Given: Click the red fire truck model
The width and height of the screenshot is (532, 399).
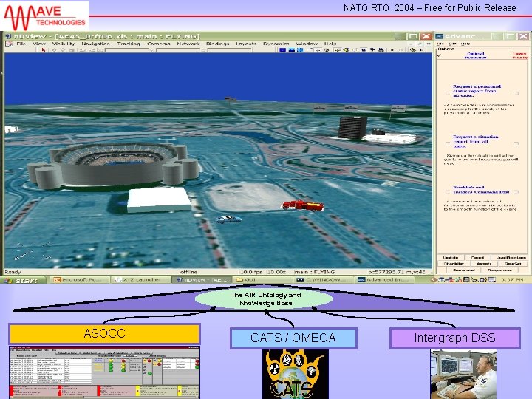Looking at the screenshot, I should click(x=303, y=205).
